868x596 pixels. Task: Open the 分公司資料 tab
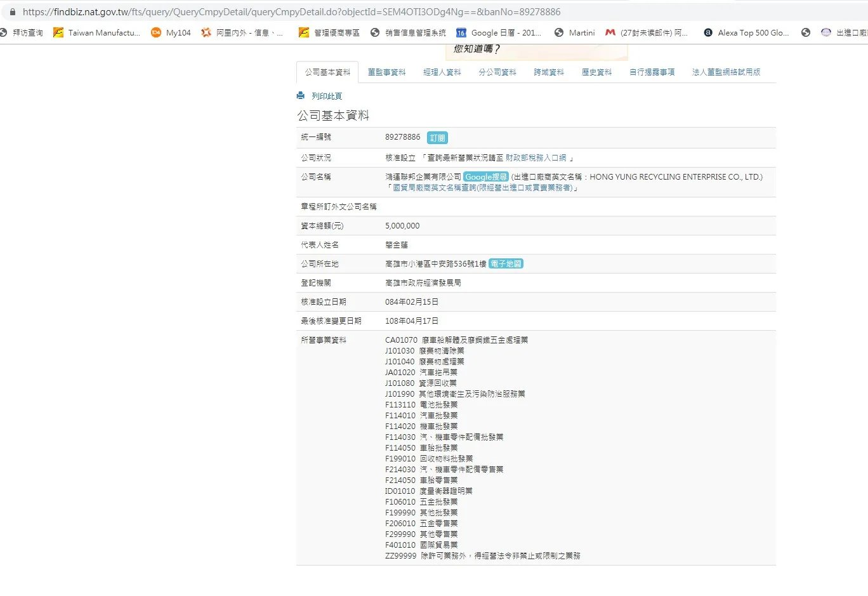point(497,72)
